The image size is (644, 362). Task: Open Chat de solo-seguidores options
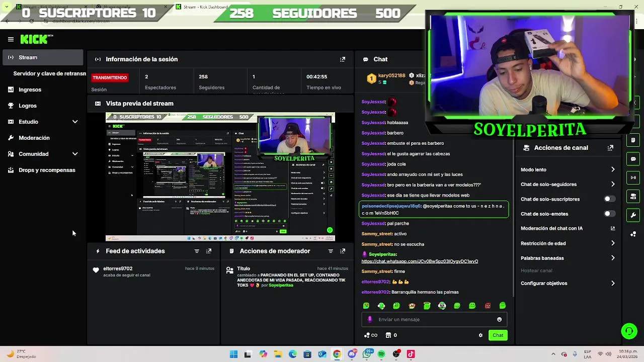(x=568, y=185)
